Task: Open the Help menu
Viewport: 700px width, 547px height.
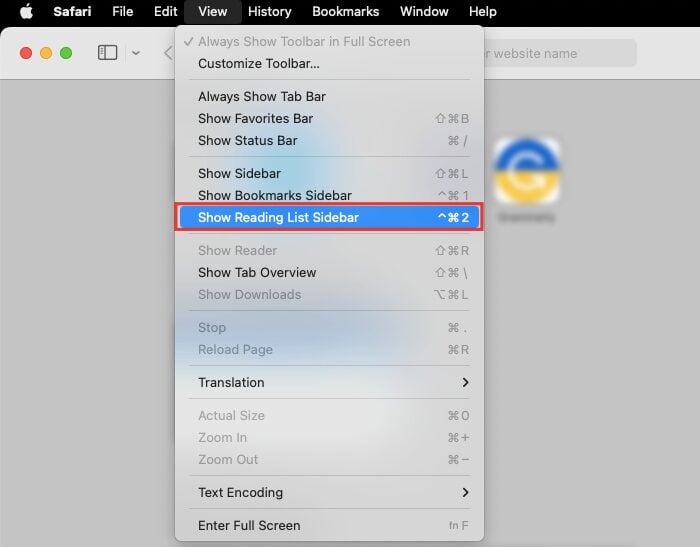Action: [x=483, y=11]
